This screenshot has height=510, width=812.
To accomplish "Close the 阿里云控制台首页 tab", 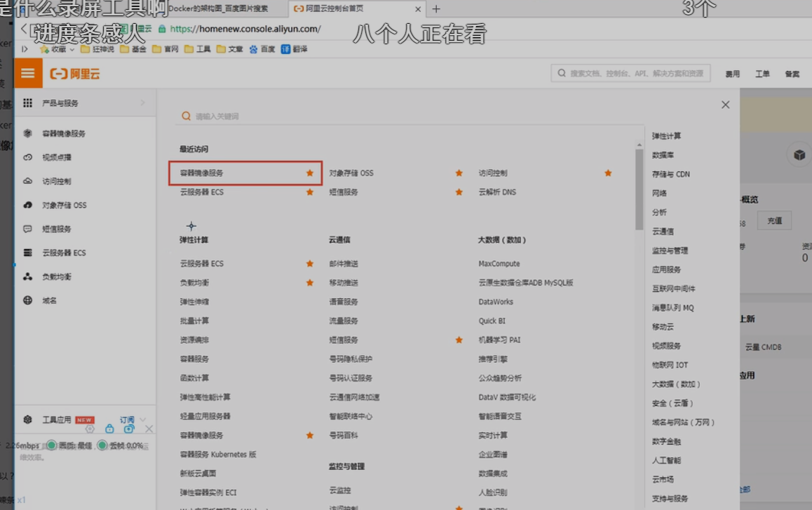I will click(x=418, y=9).
